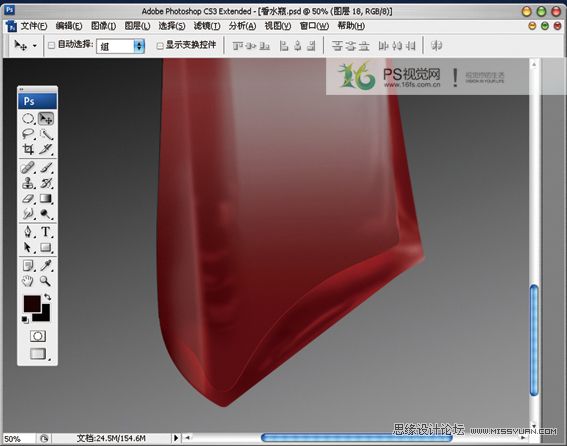Expand the Move tool preset picker arrow
This screenshot has width=567, height=446.
tap(35, 46)
